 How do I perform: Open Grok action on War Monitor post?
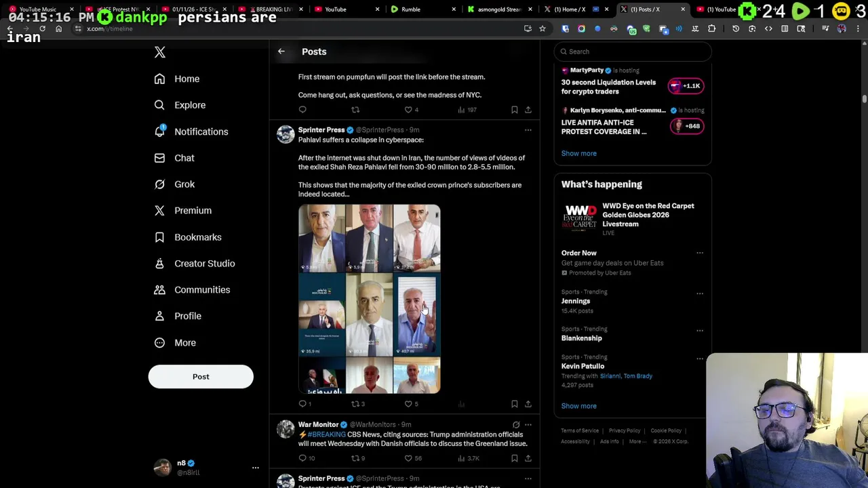point(516,425)
